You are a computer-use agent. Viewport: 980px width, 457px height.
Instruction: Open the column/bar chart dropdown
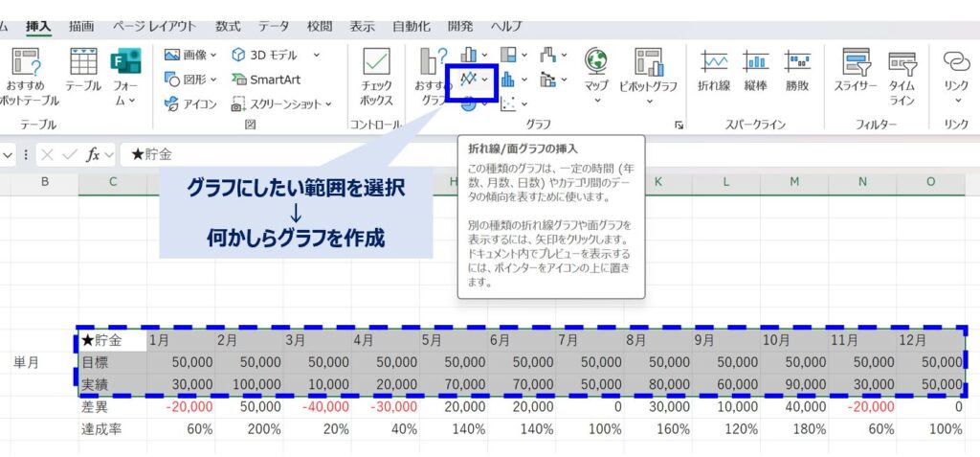click(x=485, y=56)
